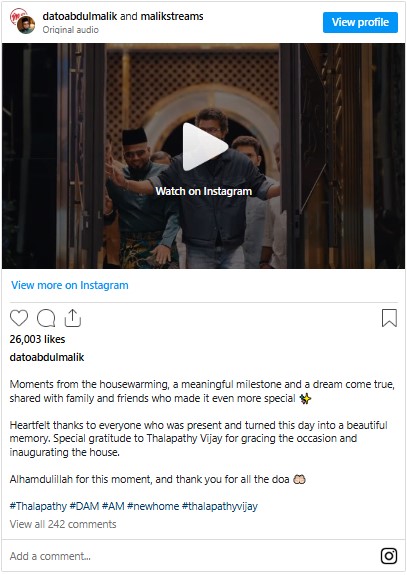
Task: Expand View all 242 comments
Action: coord(63,524)
